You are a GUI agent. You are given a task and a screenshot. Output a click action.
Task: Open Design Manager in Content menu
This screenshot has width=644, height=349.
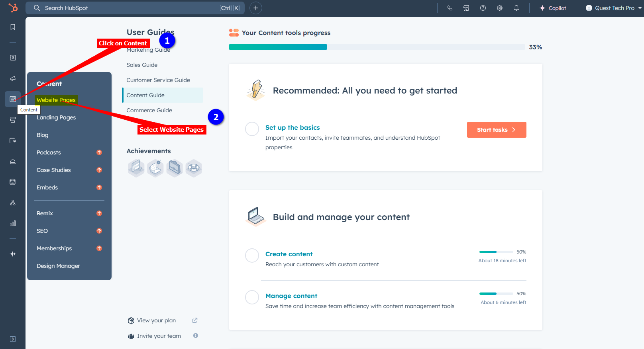point(59,266)
